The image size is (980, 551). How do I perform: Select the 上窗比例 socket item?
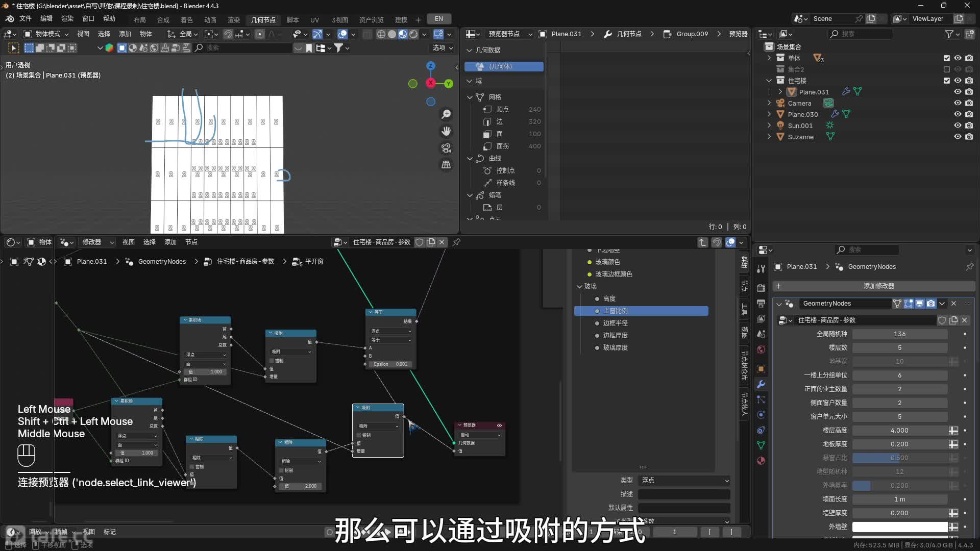[x=641, y=311]
